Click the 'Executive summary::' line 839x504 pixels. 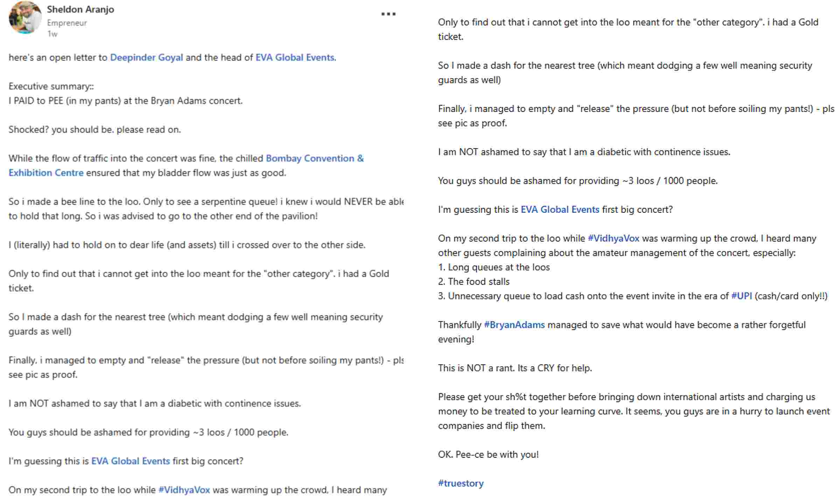click(51, 86)
